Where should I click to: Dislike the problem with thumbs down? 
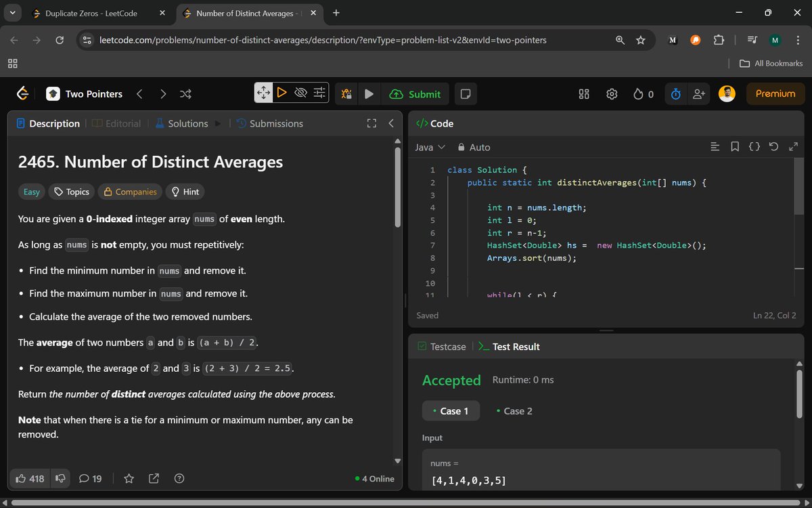pos(60,478)
